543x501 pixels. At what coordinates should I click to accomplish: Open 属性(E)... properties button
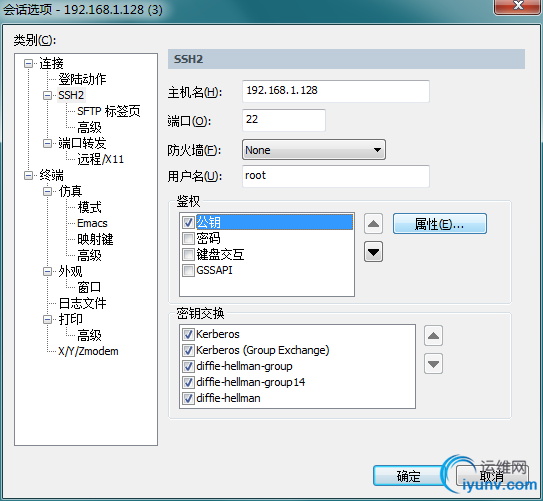click(x=440, y=224)
